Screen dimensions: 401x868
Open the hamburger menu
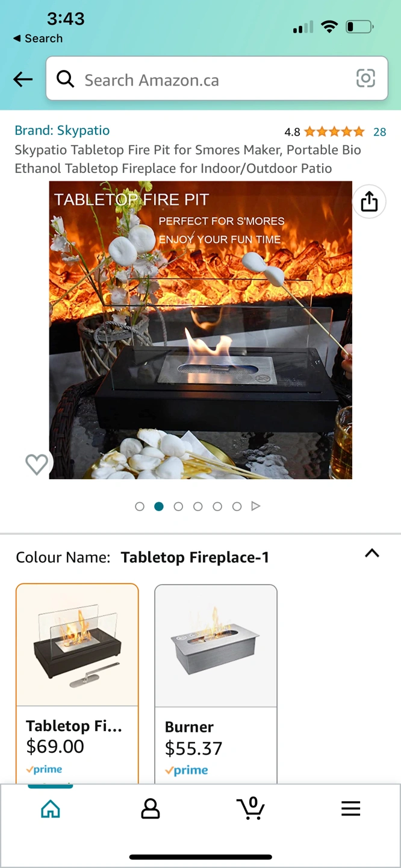point(350,808)
